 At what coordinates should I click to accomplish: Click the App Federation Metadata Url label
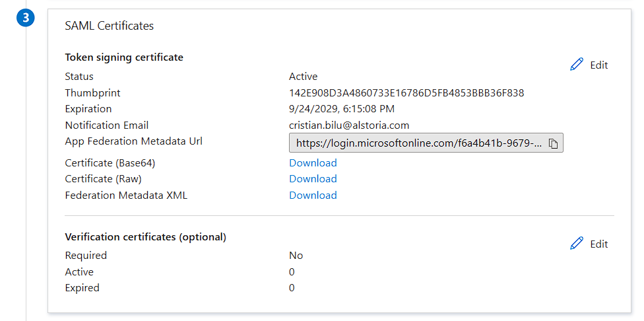click(133, 141)
